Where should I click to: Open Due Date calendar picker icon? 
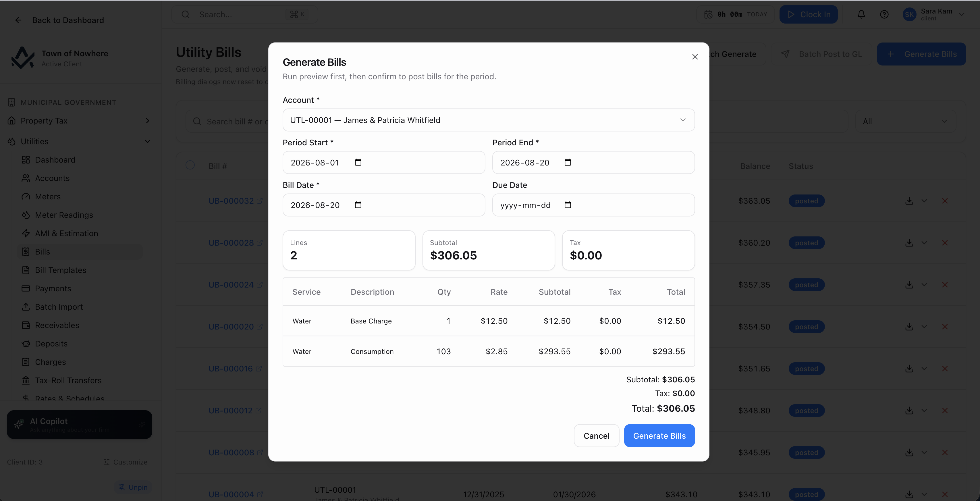pos(568,205)
